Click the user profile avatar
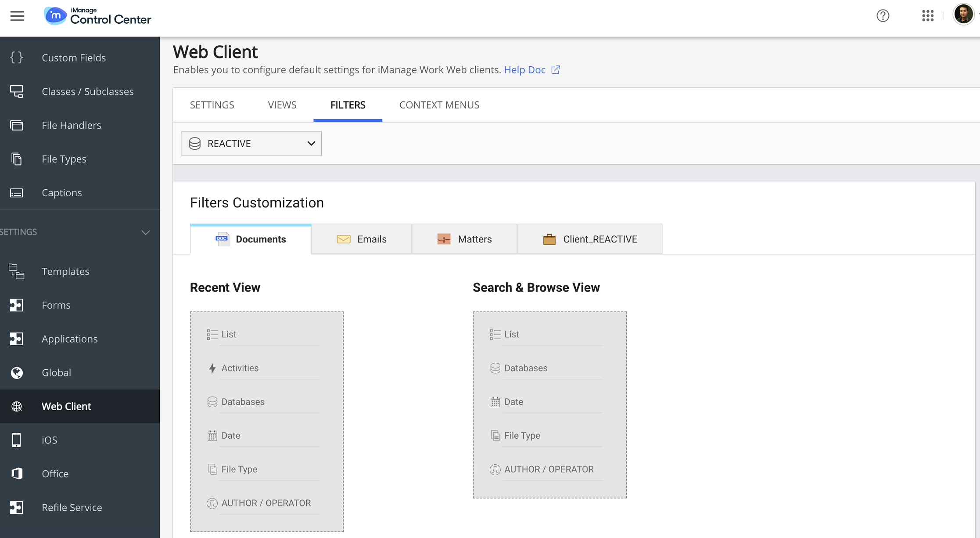This screenshot has height=538, width=980. pos(963,14)
